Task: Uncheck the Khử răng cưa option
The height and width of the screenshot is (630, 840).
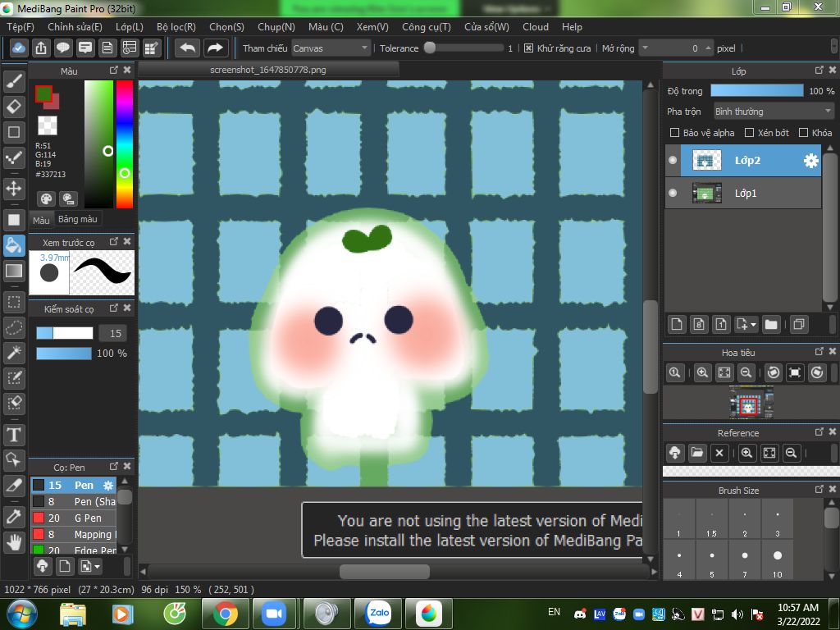Action: (x=528, y=48)
